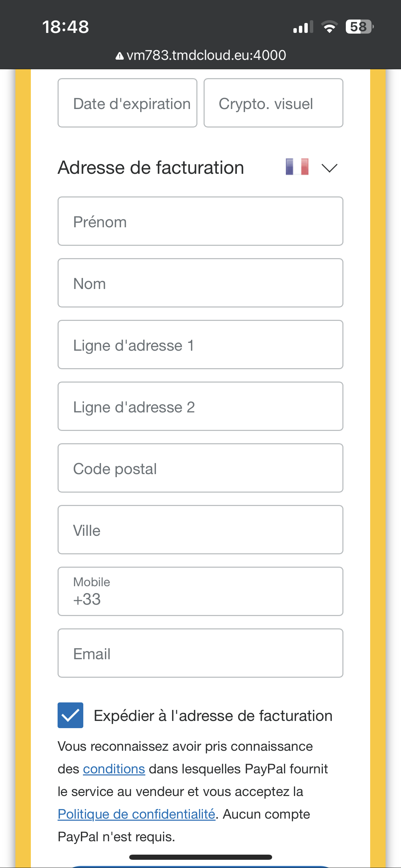
Task: Uncheck Expédier à l'adresse de facturation checkbox
Action: click(x=70, y=715)
